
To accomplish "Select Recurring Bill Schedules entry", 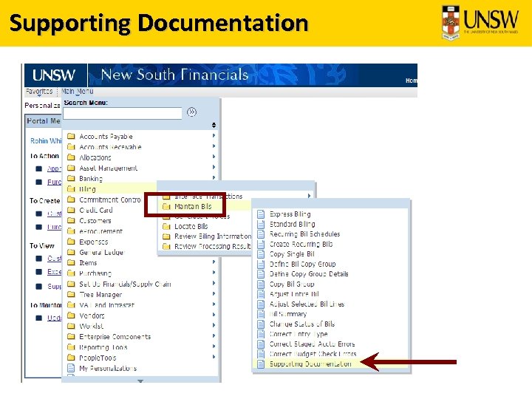I will pos(304,234).
